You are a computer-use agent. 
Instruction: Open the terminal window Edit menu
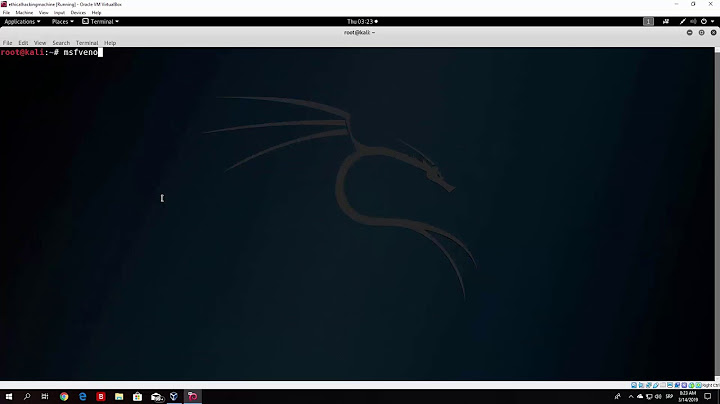click(x=23, y=43)
